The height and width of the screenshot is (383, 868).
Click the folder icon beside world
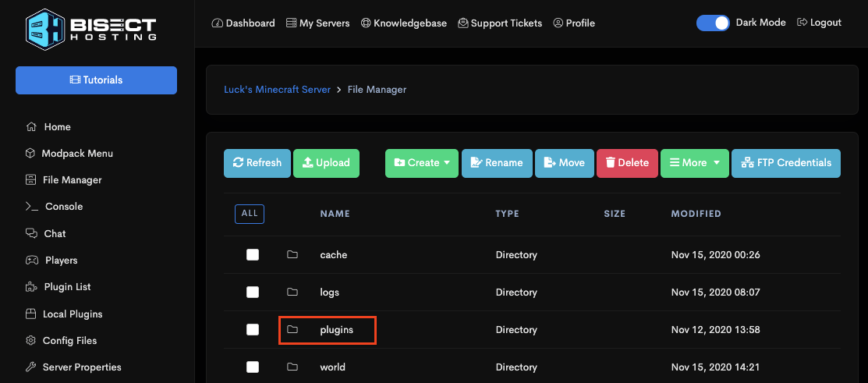pyautogui.click(x=292, y=367)
